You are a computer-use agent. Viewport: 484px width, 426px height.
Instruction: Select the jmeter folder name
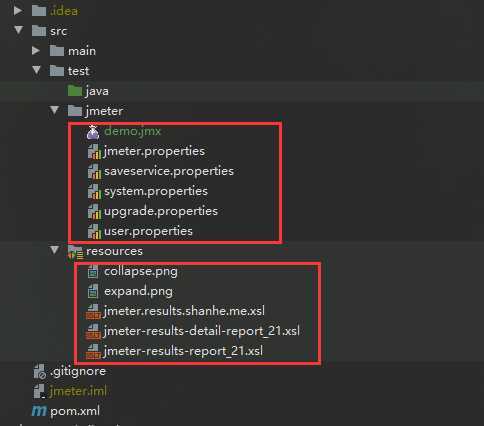coord(104,111)
